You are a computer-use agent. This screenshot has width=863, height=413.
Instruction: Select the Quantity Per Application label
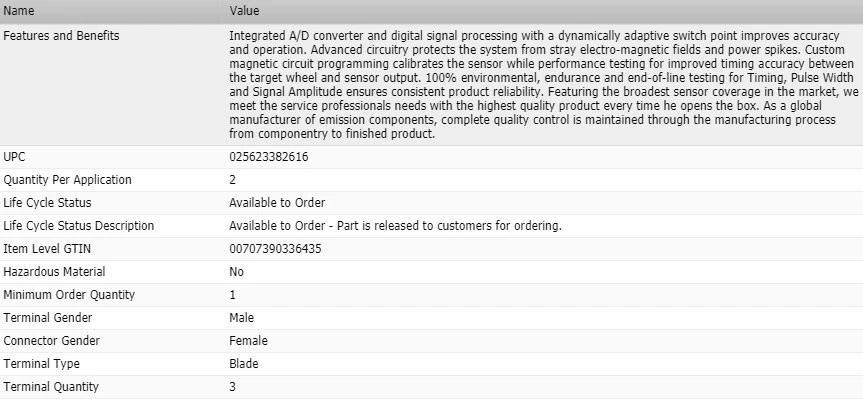[68, 180]
